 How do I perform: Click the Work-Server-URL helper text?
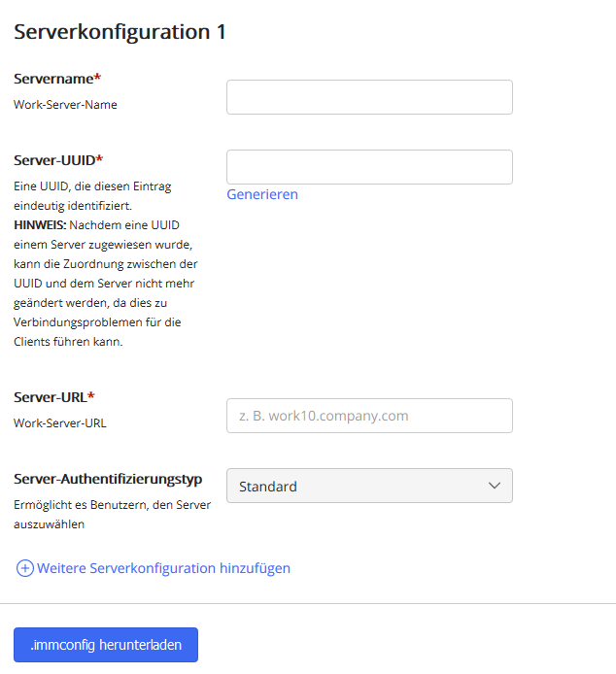point(60,422)
